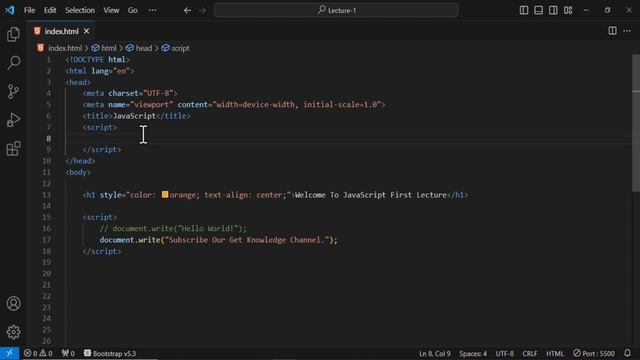Open the Explorer view in activity bar
Screen dimensions: 640x360
[x=13, y=34]
